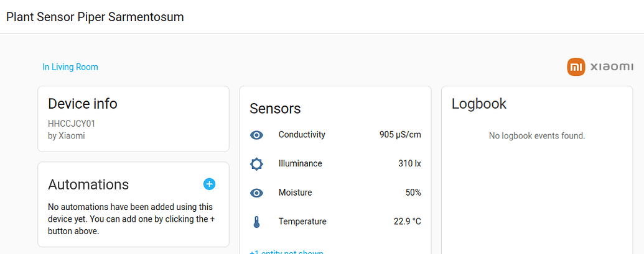Open the In Living Room area link

tap(70, 67)
